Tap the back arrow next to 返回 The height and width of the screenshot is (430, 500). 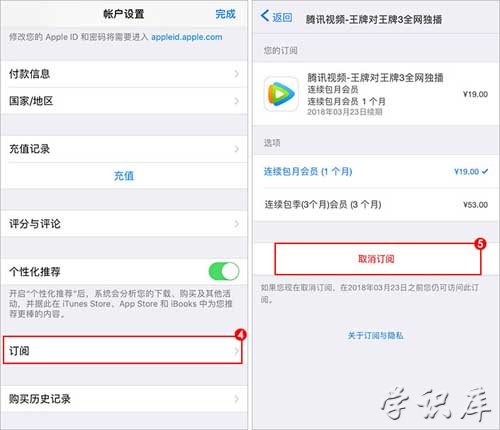pos(265,15)
